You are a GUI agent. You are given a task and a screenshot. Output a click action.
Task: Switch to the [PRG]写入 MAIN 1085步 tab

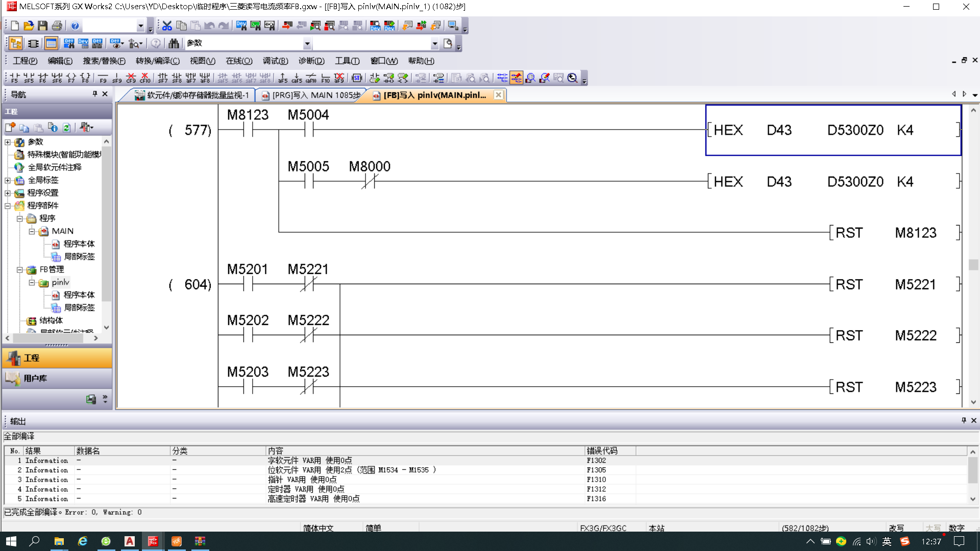coord(311,95)
